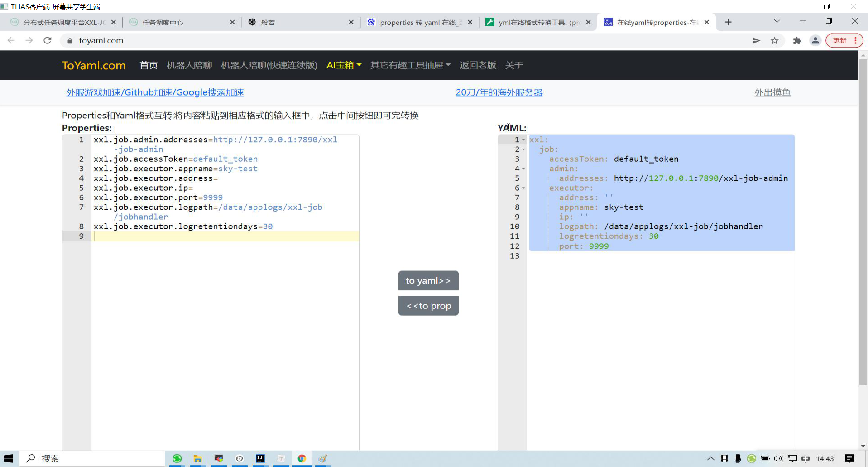The width and height of the screenshot is (868, 467).
Task: Click 关于 navigation link
Action: pyautogui.click(x=514, y=65)
